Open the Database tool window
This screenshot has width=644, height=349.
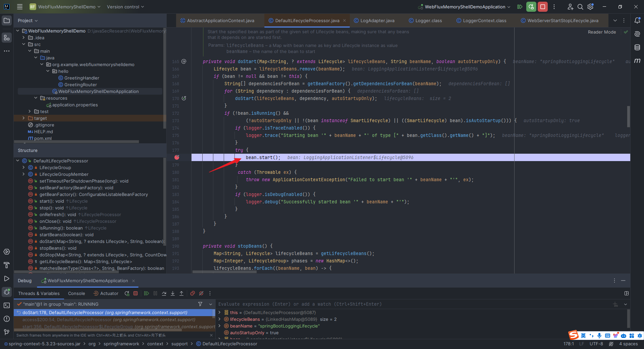(x=637, y=47)
